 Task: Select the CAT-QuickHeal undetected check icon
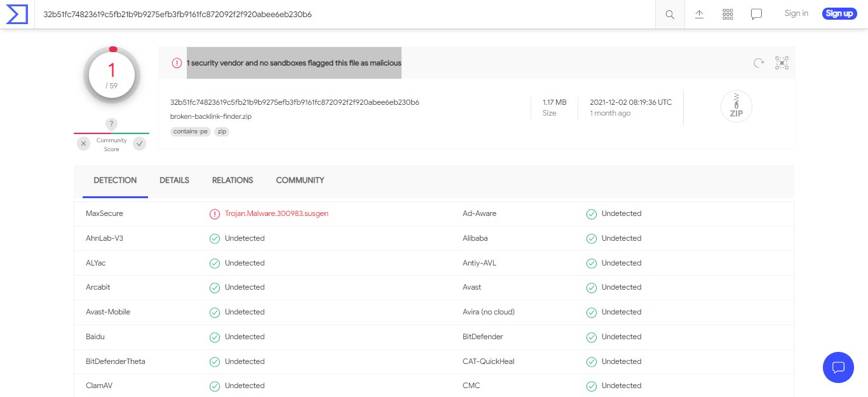coord(592,362)
